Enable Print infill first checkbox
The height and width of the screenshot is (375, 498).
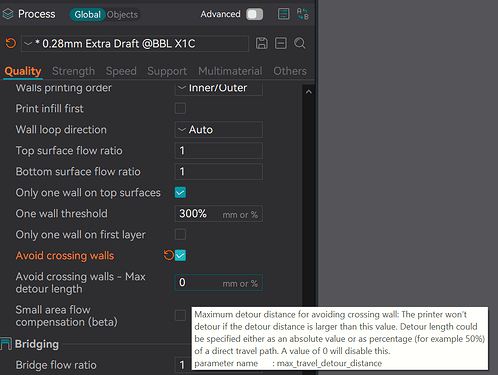[180, 108]
